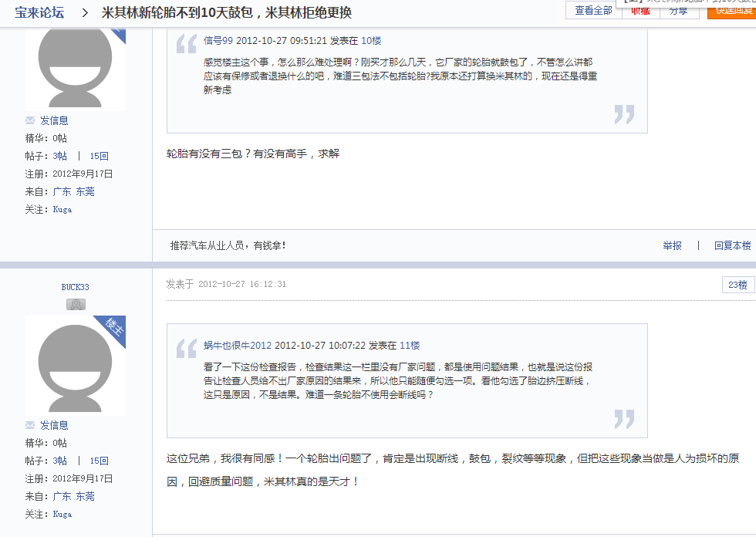756x537 pixels.
Task: Click 推荐汽车从业人员，有钱拿 promo link
Action: click(228, 246)
